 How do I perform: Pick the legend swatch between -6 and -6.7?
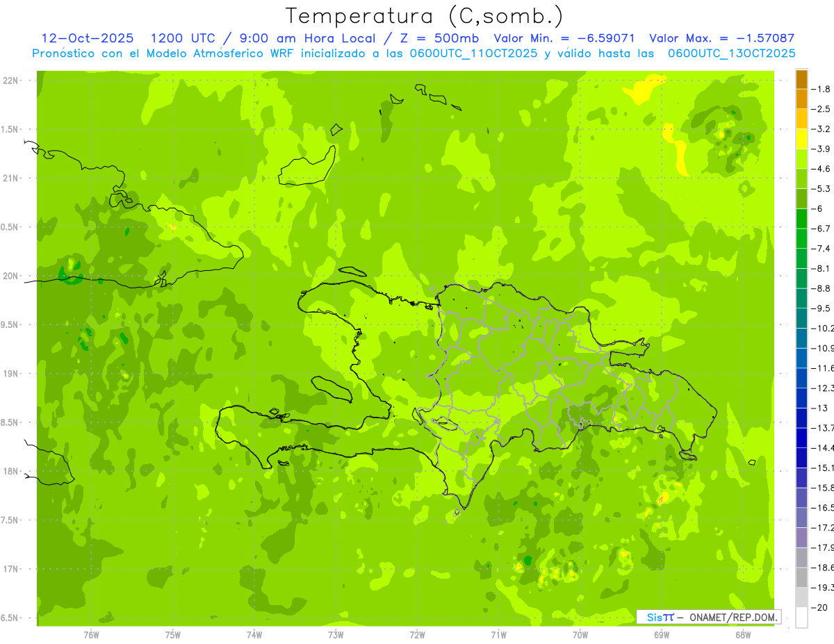coord(801,218)
